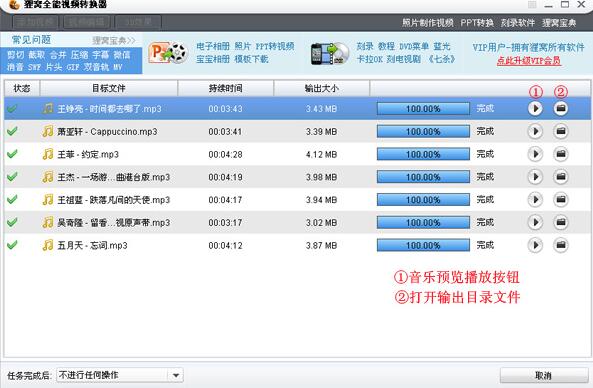Sort by the 持续时间 column header

pos(226,88)
